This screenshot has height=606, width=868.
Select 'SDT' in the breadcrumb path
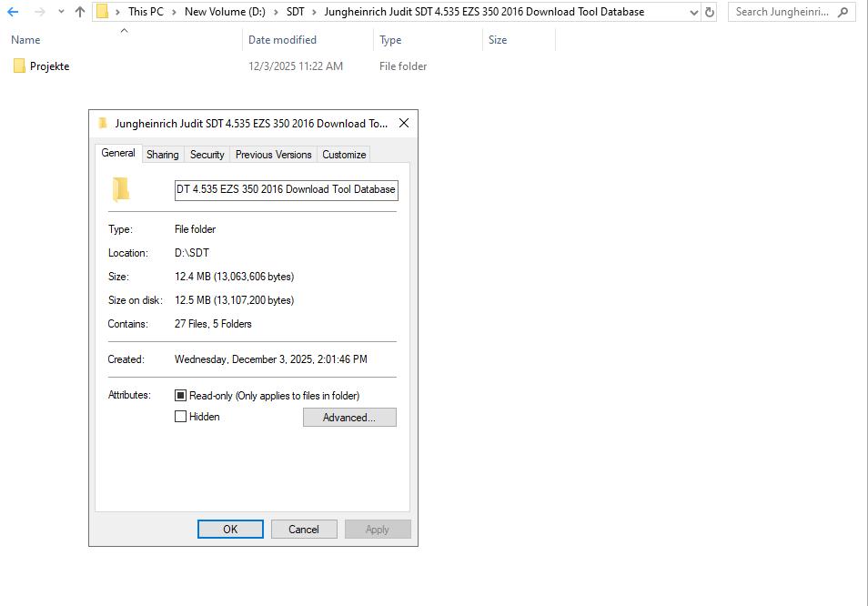[x=295, y=12]
